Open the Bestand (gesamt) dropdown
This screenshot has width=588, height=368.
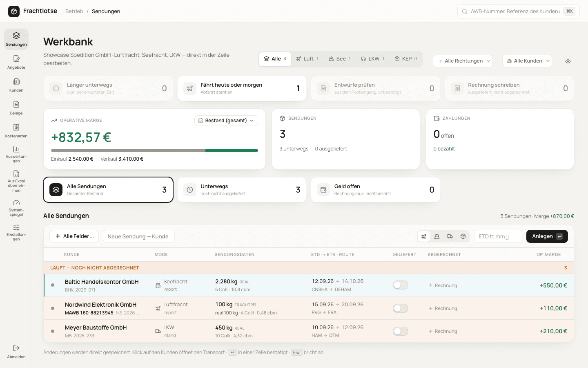click(x=226, y=121)
